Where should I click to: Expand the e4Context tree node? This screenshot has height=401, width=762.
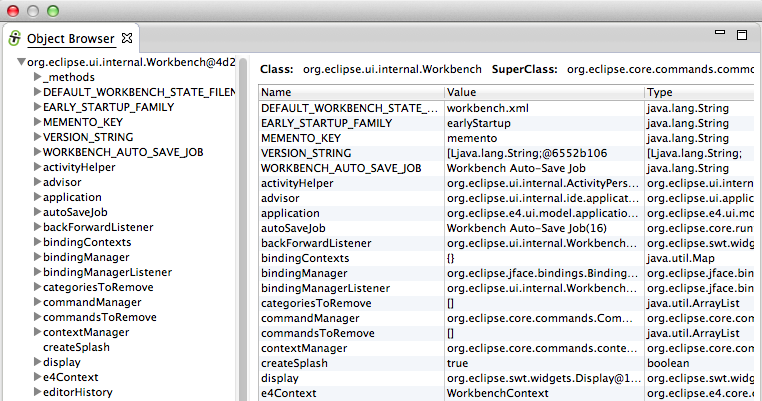(37, 377)
